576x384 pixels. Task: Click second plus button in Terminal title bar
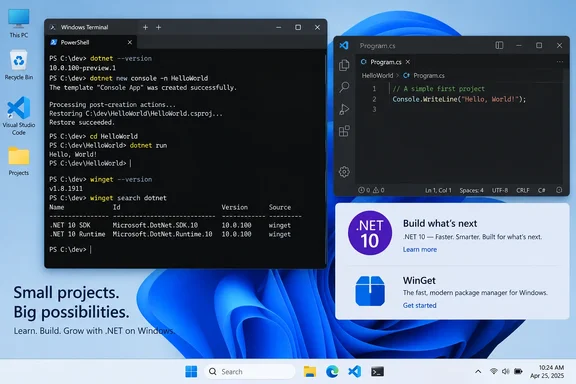click(x=158, y=27)
